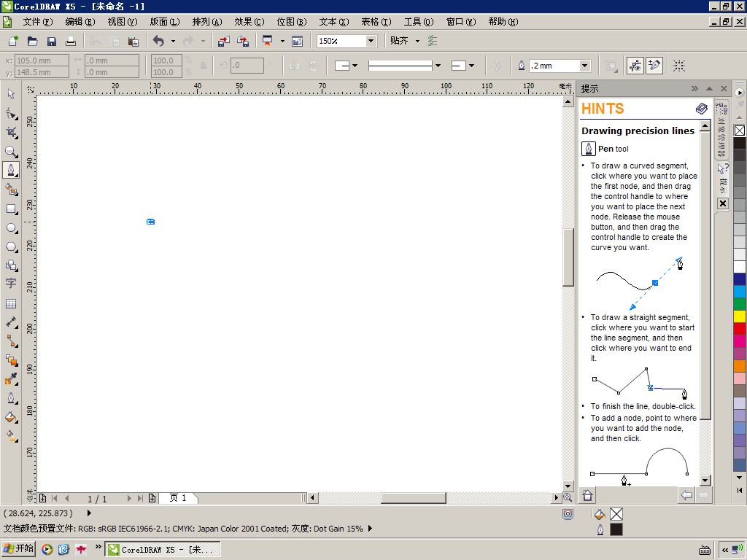
Task: Select the Dimension tool
Action: click(11, 322)
